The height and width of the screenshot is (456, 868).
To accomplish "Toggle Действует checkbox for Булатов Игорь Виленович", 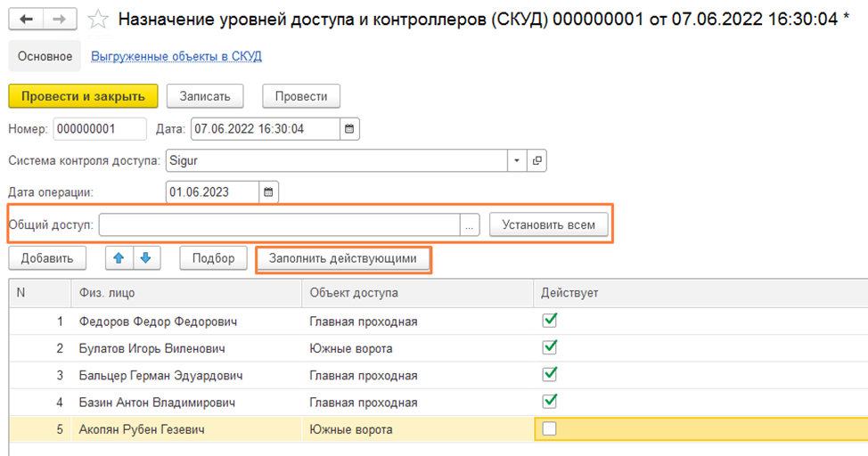I will point(550,347).
